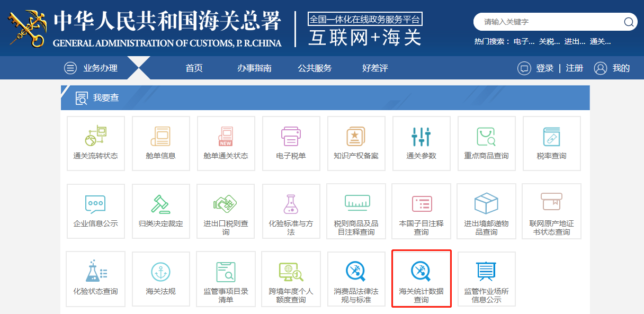Open 舱单通关状态 tile marked NEW
644x314 pixels.
pyautogui.click(x=226, y=143)
